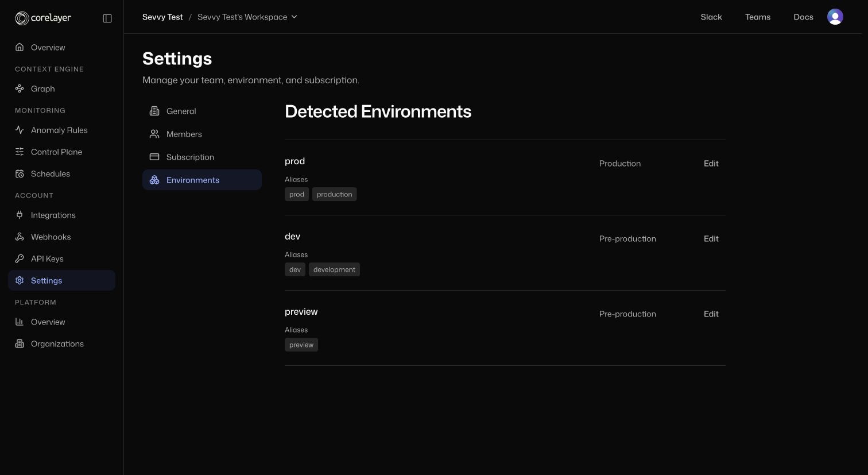Screen dimensions: 868x475
Task: Click the "Production" type label for prod
Action: click(620, 163)
